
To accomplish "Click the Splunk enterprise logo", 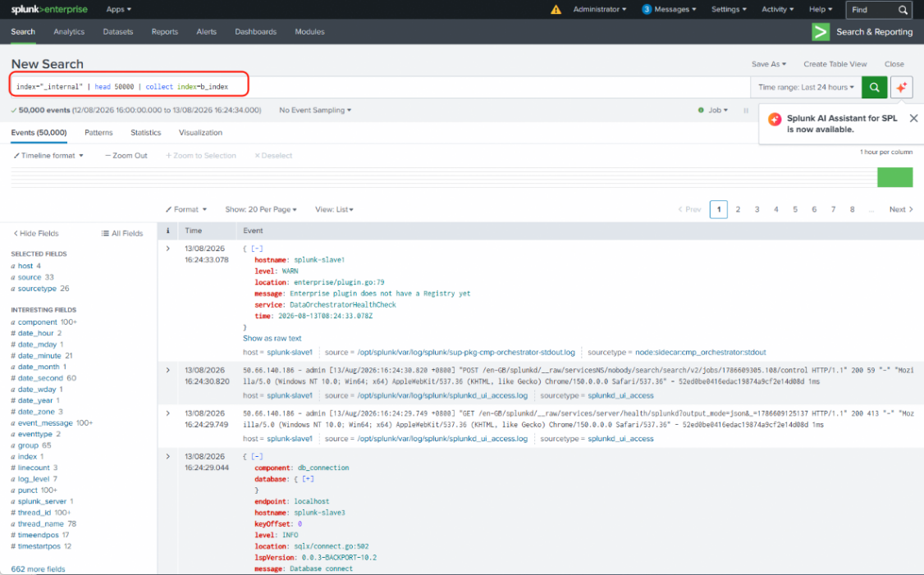I will (49, 9).
